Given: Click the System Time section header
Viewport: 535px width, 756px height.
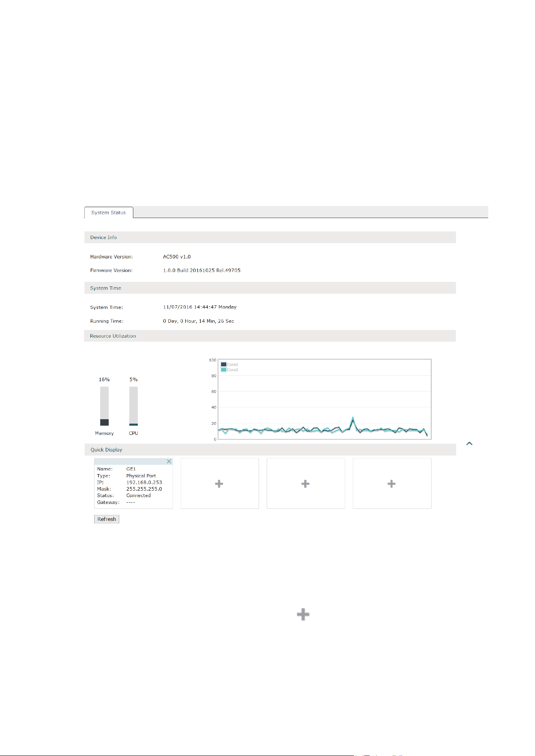Looking at the screenshot, I should pyautogui.click(x=270, y=288).
